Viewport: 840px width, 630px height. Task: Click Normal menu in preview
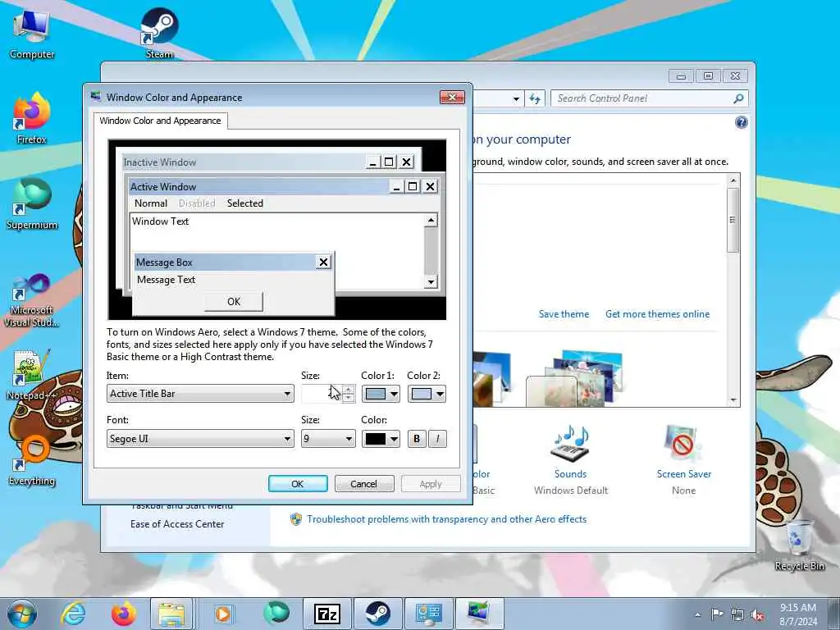151,203
